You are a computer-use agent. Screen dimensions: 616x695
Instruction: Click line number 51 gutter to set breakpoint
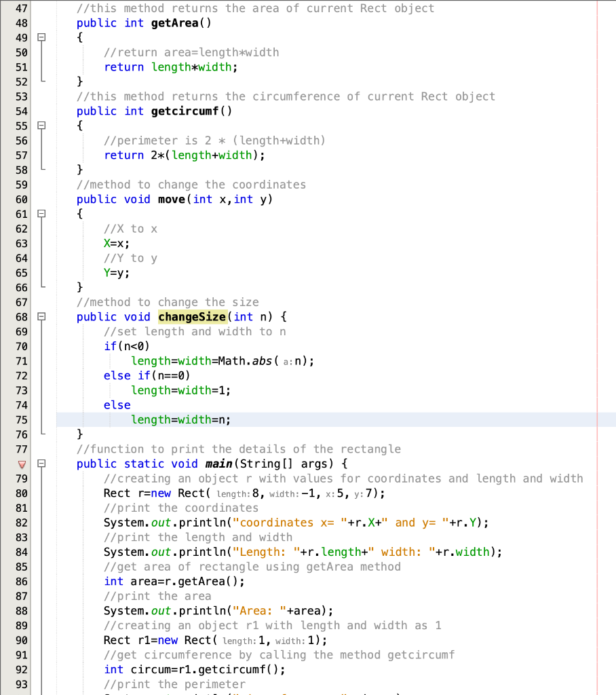(21, 67)
